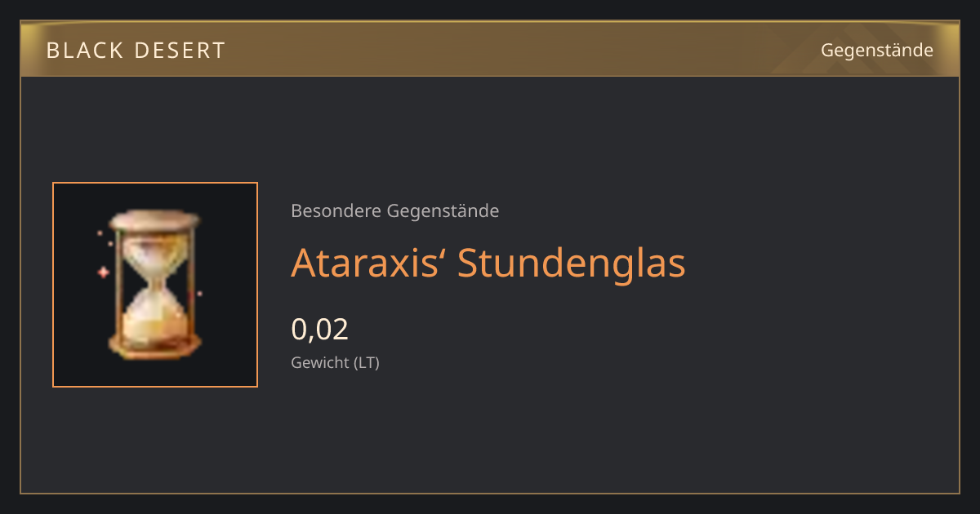Select the hourglass's octagonal wooden base
The image size is (980, 514).
[x=155, y=345]
